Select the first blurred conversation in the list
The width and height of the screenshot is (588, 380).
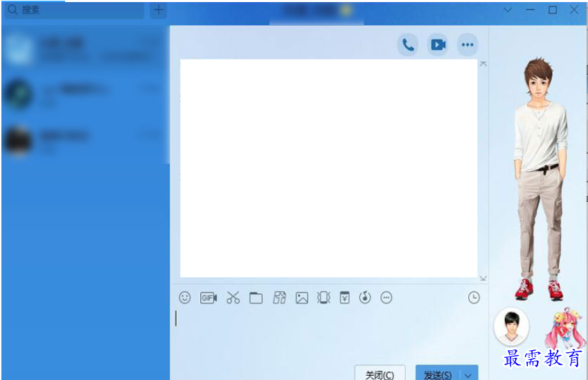85,49
